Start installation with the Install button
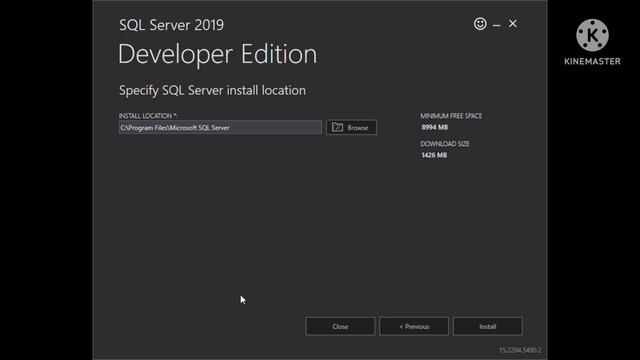 pos(488,327)
